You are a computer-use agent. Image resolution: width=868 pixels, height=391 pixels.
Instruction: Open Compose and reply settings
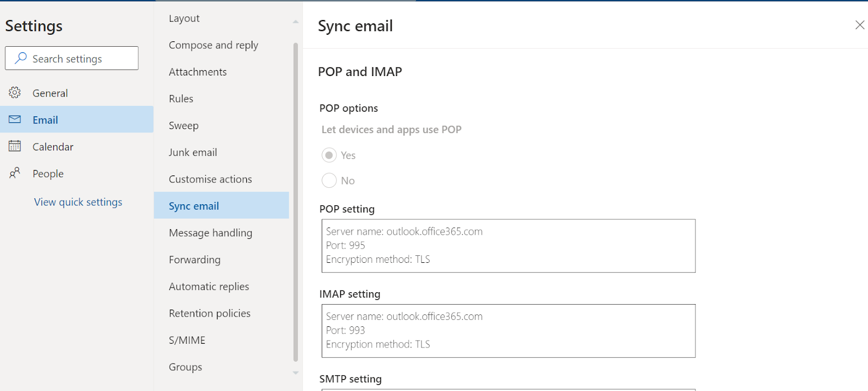[x=213, y=45]
